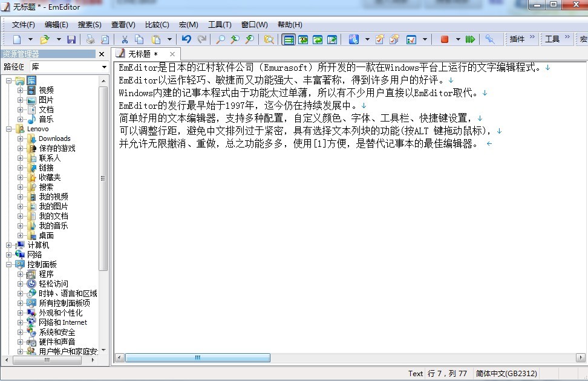Screen dimensions: 588x381
Task: Click the New file icon
Action: point(18,39)
